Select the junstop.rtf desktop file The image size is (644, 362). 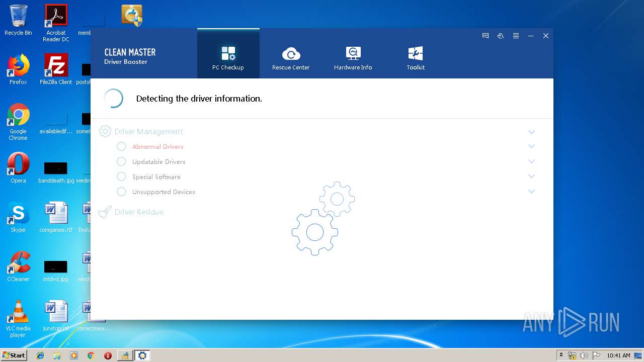tap(56, 316)
